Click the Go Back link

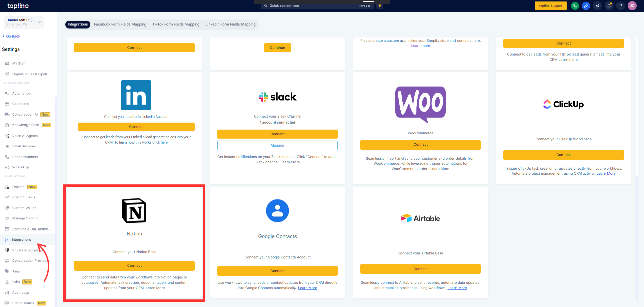coord(11,36)
